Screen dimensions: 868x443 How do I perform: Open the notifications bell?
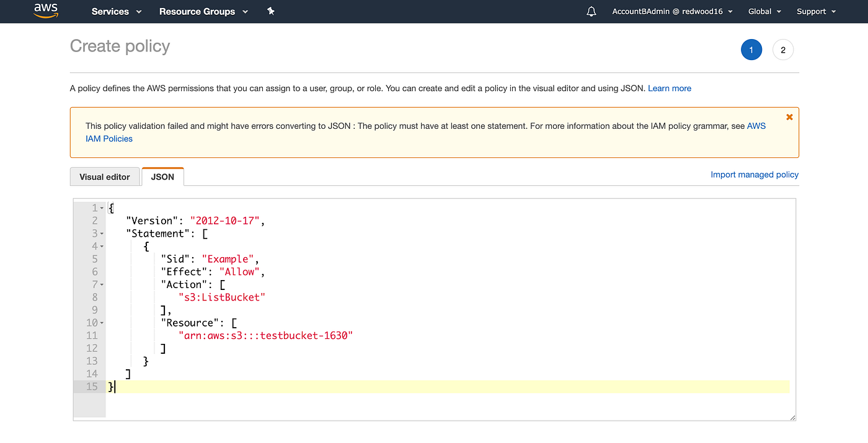[x=591, y=11]
